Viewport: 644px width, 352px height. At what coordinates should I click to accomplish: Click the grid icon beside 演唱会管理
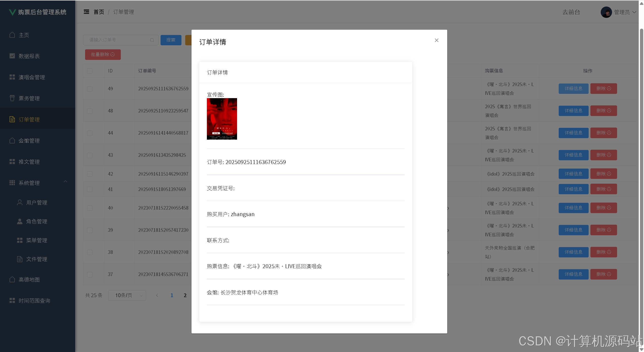click(12, 77)
